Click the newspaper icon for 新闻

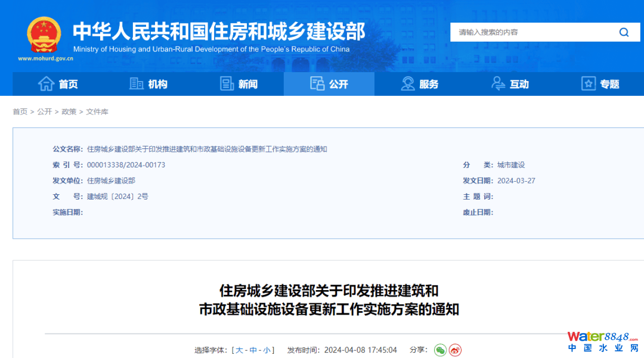tap(227, 84)
